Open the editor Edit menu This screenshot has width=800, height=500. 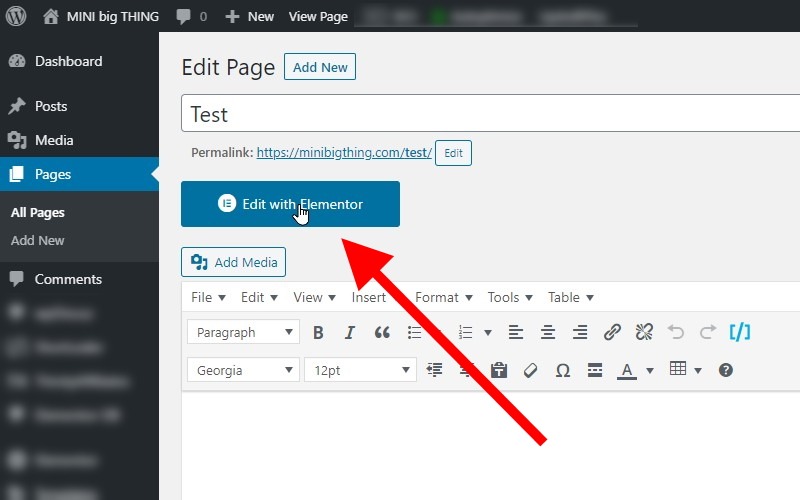point(259,297)
